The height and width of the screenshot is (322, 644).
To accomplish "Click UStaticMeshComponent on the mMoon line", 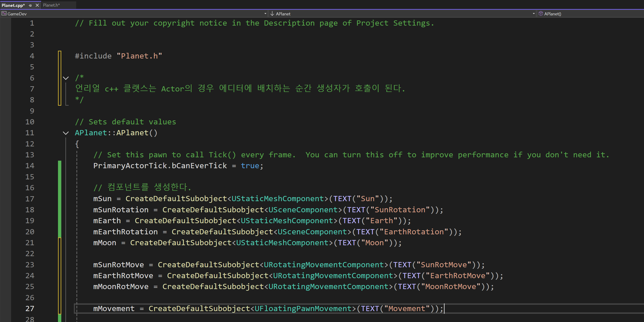I will (282, 243).
